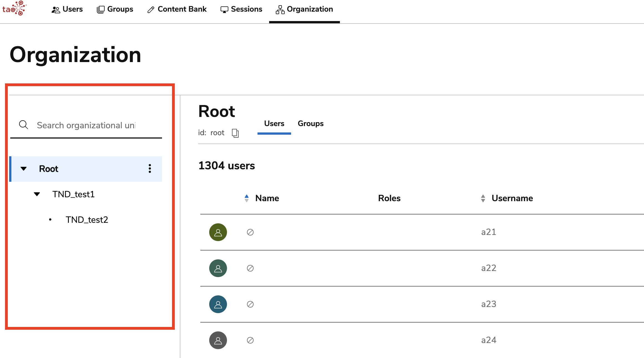This screenshot has width=644, height=358.
Task: Click the TAO logo
Action: point(14,8)
